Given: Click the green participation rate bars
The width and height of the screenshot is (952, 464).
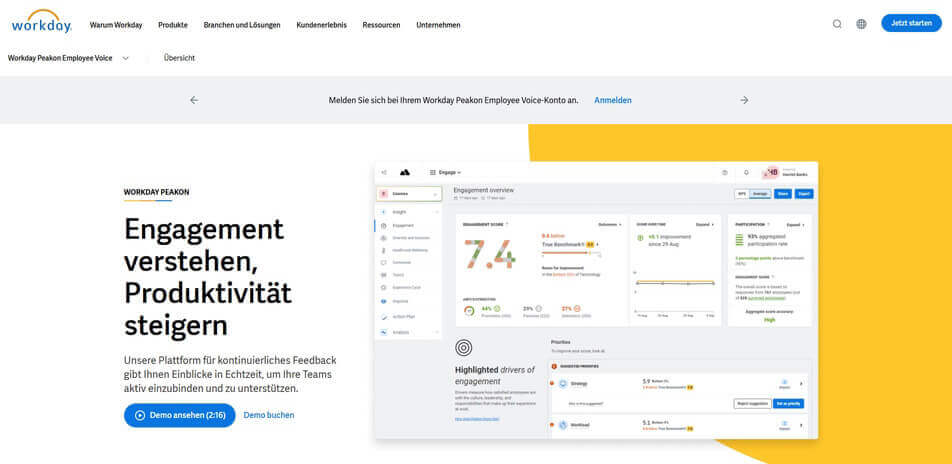Looking at the screenshot, I should tap(740, 238).
